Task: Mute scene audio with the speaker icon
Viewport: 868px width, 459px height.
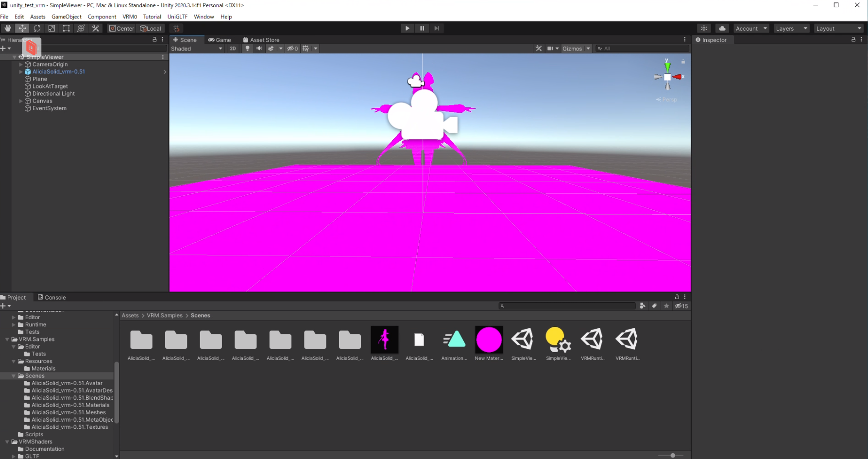Action: 259,48
